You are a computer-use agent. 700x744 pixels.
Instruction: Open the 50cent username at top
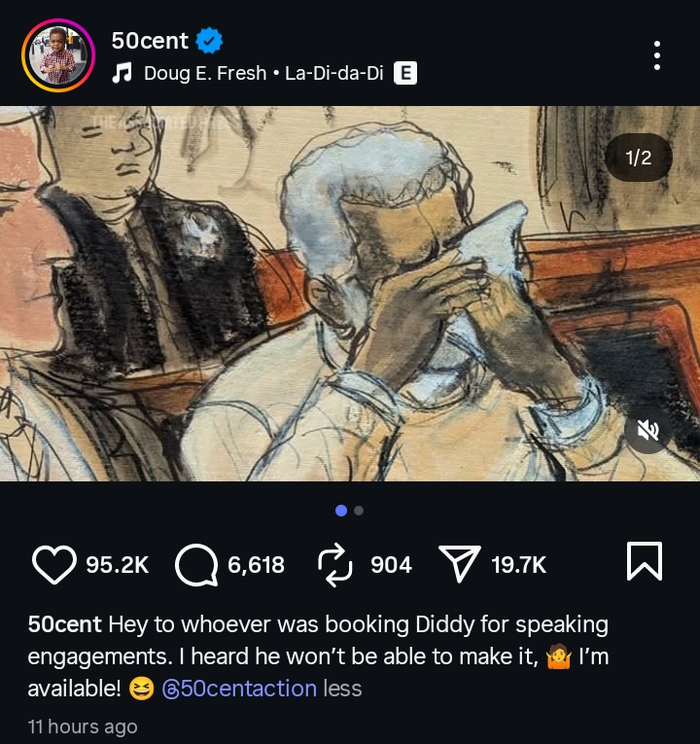(150, 41)
